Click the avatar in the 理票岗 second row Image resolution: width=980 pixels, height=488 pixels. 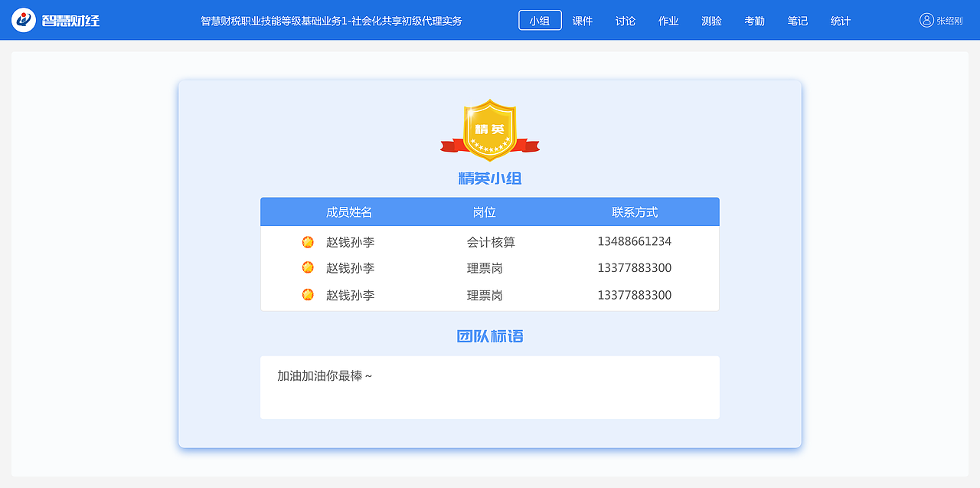point(307,267)
